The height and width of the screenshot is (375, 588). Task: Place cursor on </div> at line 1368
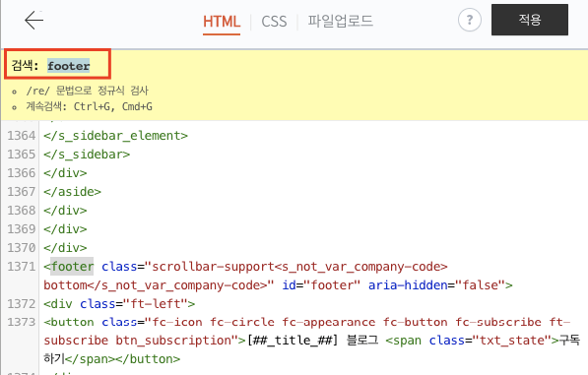[65, 211]
